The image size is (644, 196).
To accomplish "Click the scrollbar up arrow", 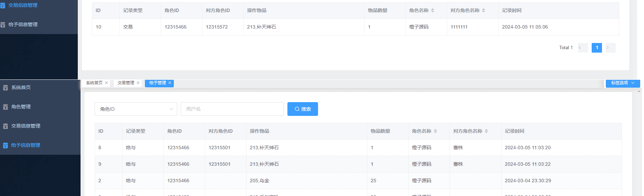I will tap(639, 91).
